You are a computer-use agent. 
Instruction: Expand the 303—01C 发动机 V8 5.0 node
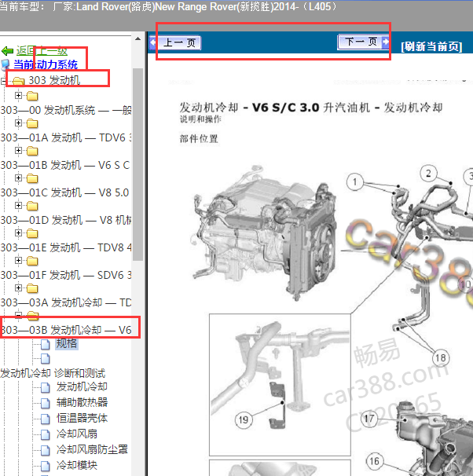[x=18, y=178]
